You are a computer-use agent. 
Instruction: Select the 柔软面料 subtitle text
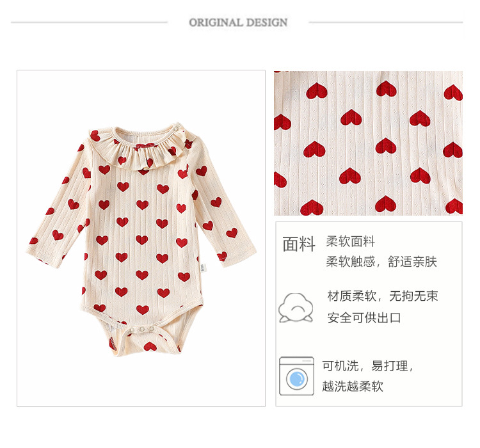350,242
